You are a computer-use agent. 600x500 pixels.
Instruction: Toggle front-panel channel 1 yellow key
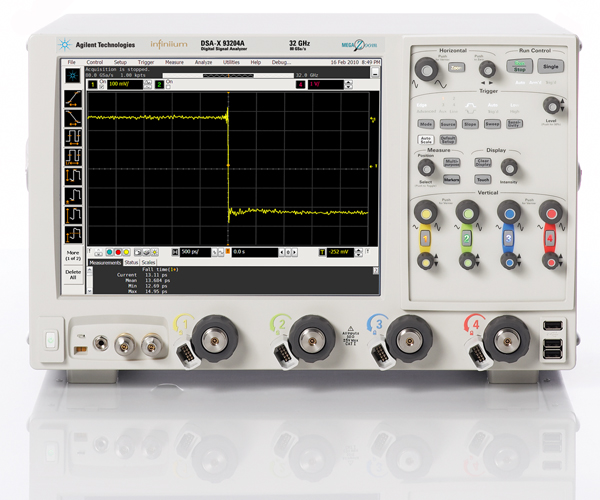(425, 239)
